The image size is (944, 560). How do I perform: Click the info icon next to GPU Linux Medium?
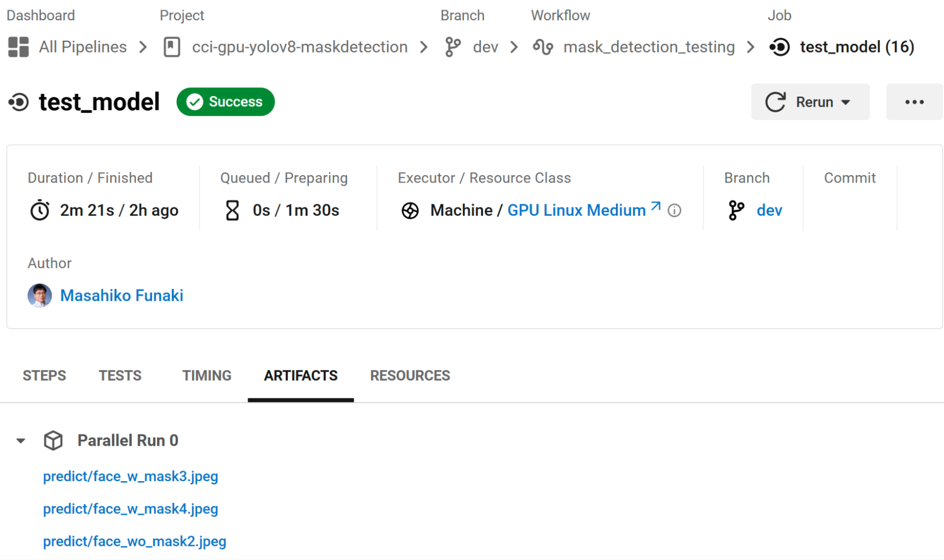(x=675, y=211)
